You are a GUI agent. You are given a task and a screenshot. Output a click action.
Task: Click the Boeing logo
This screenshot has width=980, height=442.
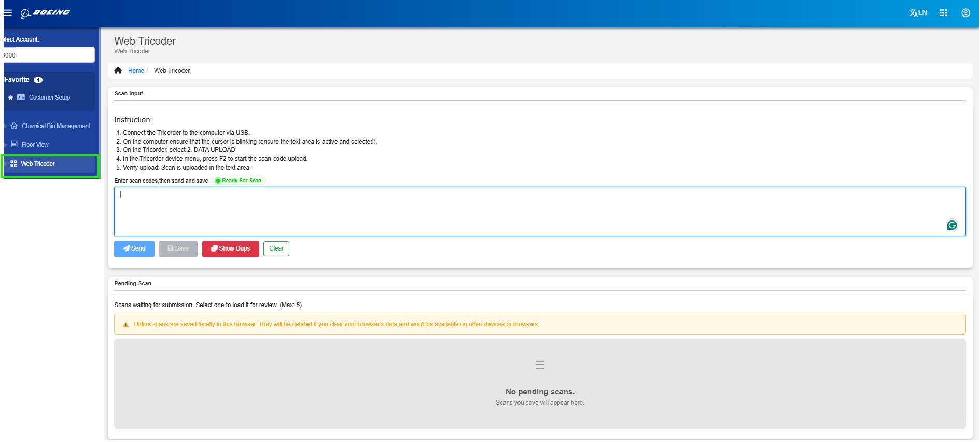46,13
